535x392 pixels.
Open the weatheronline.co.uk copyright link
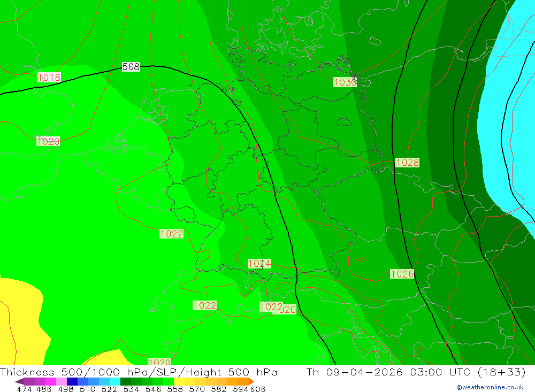[x=490, y=387]
